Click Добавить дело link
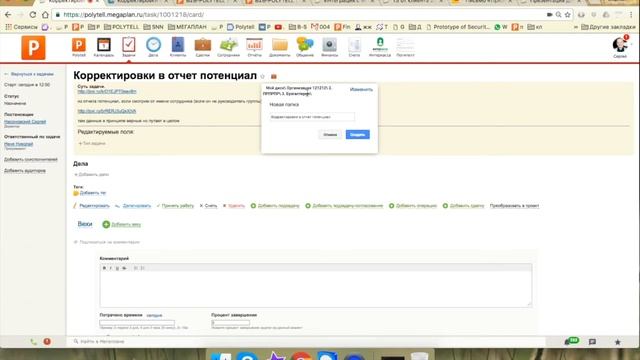640x360 pixels. pyautogui.click(x=91, y=174)
